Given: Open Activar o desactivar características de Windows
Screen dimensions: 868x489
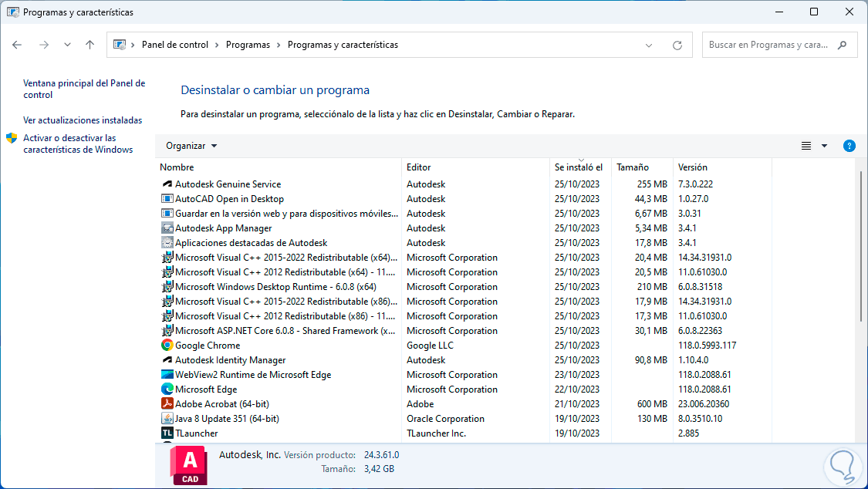Looking at the screenshot, I should [78, 143].
